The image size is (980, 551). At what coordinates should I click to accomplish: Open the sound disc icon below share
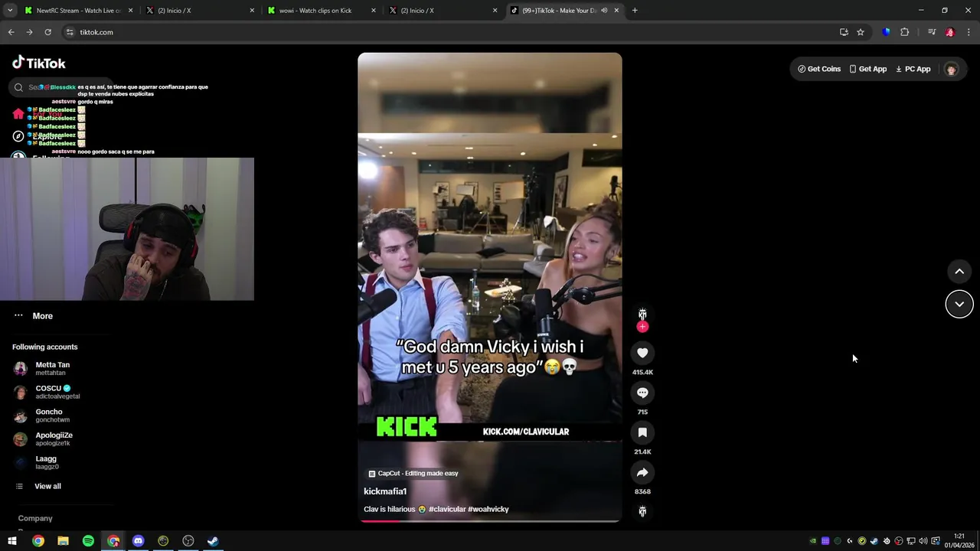pyautogui.click(x=642, y=511)
